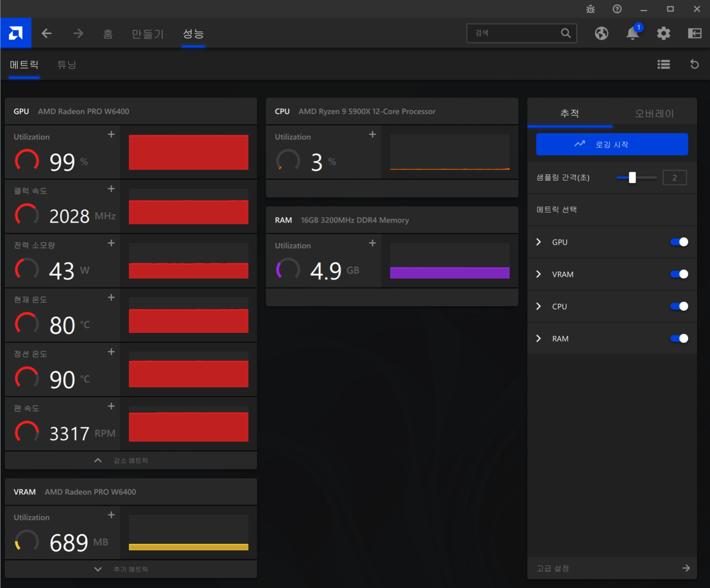Turn off the VRAM tracking toggle
The width and height of the screenshot is (710, 588).
[679, 274]
